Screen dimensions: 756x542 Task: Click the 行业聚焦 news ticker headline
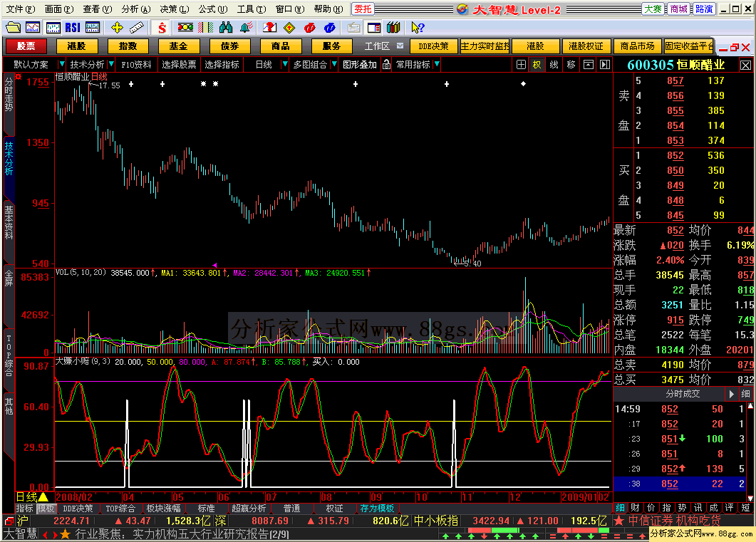click(182, 534)
